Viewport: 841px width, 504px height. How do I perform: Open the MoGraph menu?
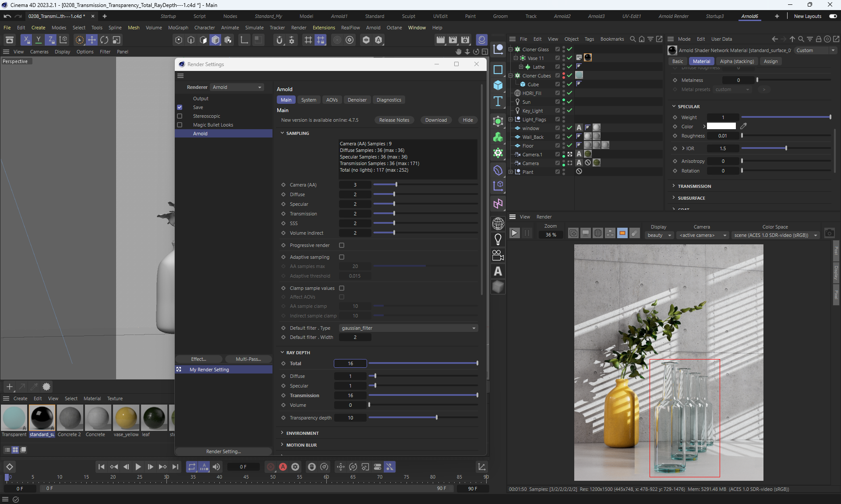click(178, 28)
